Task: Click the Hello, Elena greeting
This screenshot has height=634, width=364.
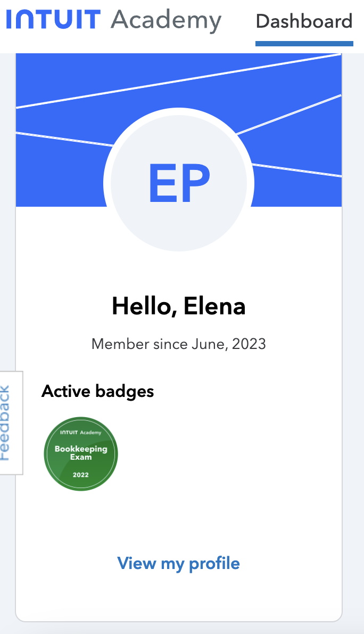Action: click(x=179, y=306)
